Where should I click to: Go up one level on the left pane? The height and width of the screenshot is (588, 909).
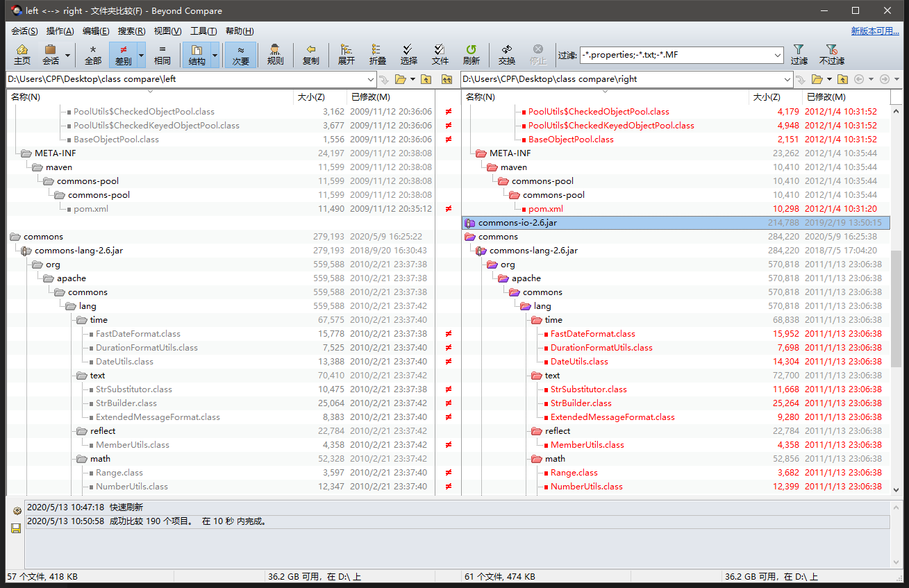pos(426,79)
